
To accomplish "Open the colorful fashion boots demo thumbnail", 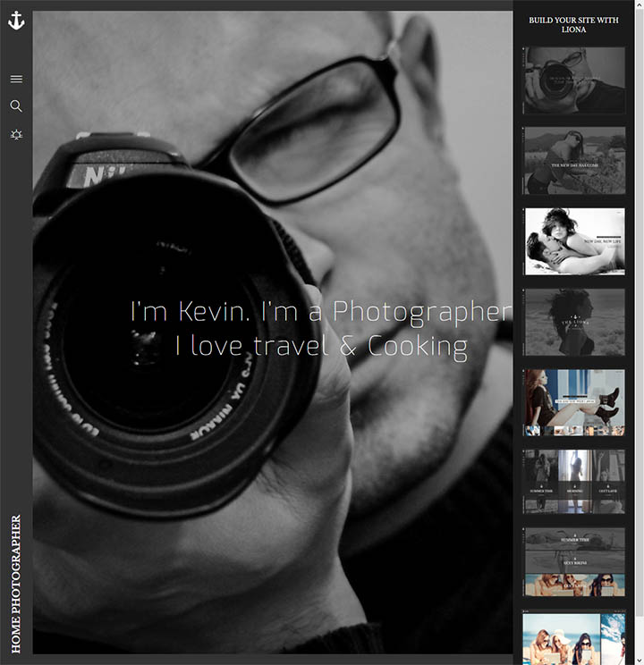I will pyautogui.click(x=573, y=402).
